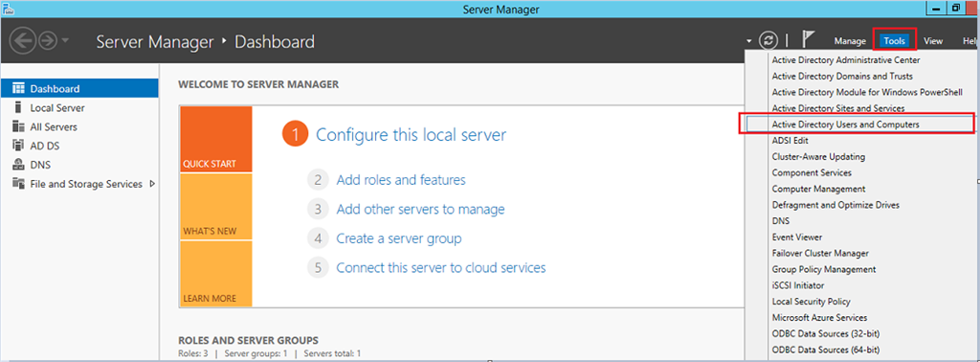The width and height of the screenshot is (980, 362).
Task: Click the LEARN MORE tile
Action: point(216,274)
